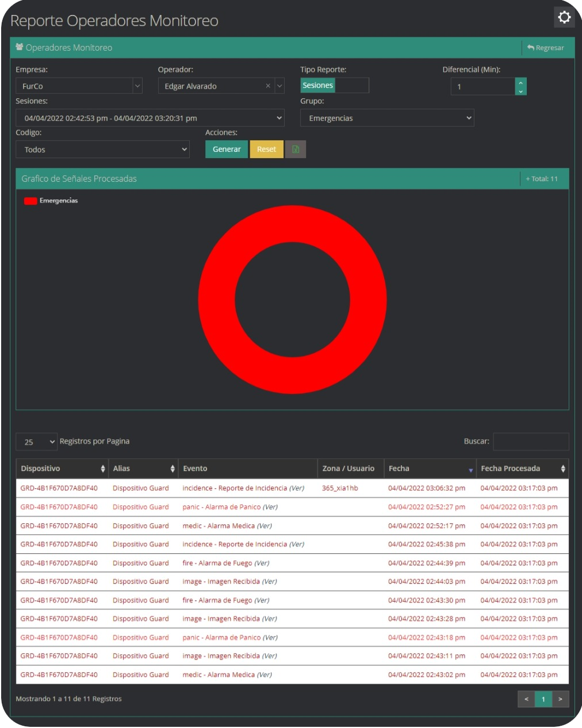582x728 pixels.
Task: Sort by Dispositivo column arrows
Action: tap(103, 469)
